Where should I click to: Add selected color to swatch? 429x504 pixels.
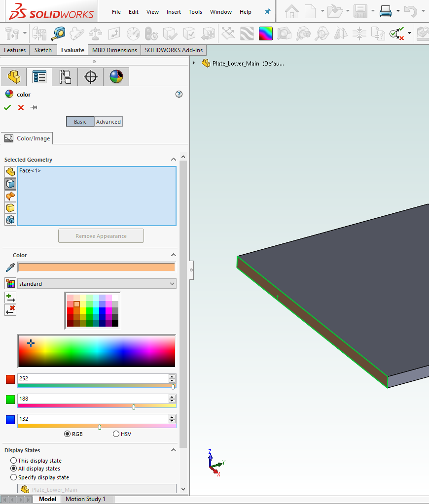[x=10, y=298]
